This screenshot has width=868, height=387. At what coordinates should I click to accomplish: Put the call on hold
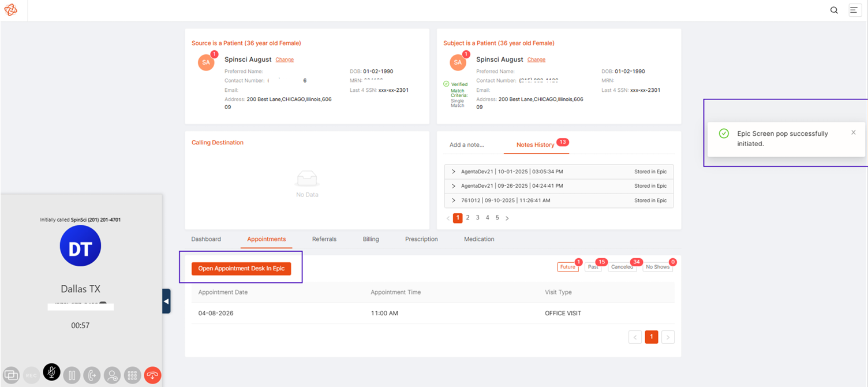[72, 375]
